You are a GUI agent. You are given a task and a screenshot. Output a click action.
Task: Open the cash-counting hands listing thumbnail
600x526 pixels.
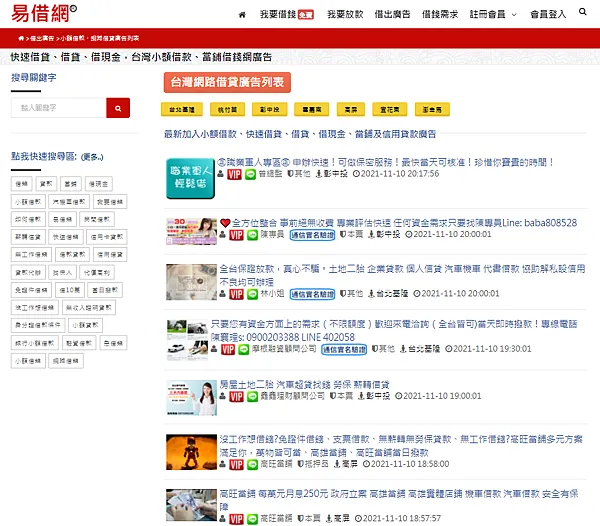(x=191, y=505)
